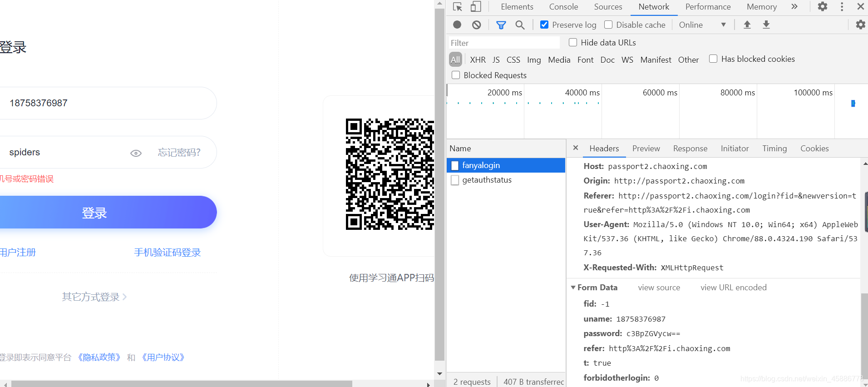The image size is (868, 387).
Task: Check Hide data URLs
Action: click(x=573, y=42)
